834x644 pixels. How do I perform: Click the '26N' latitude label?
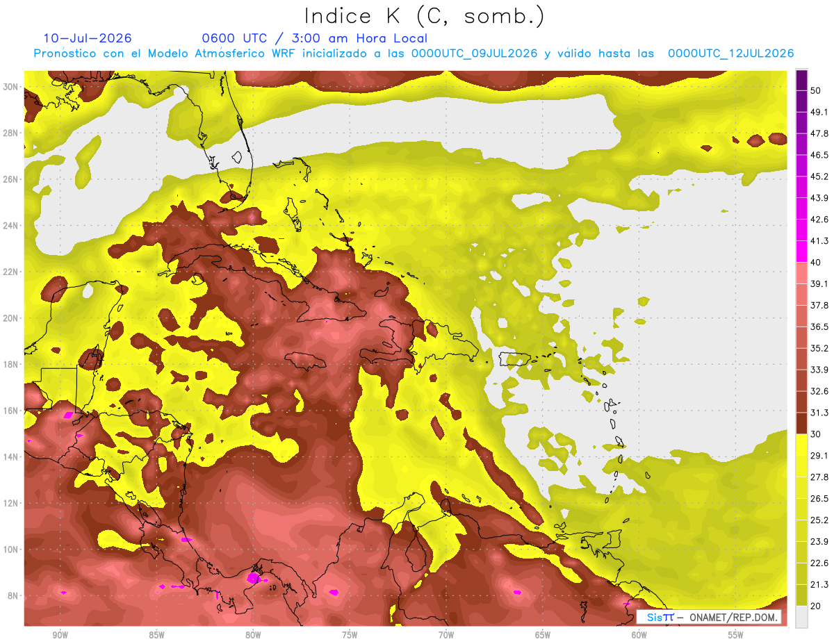[10, 179]
